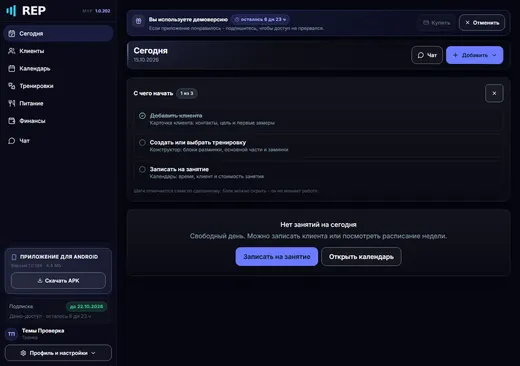
Task: Open the Добавить dropdown button
Action: click(x=474, y=55)
